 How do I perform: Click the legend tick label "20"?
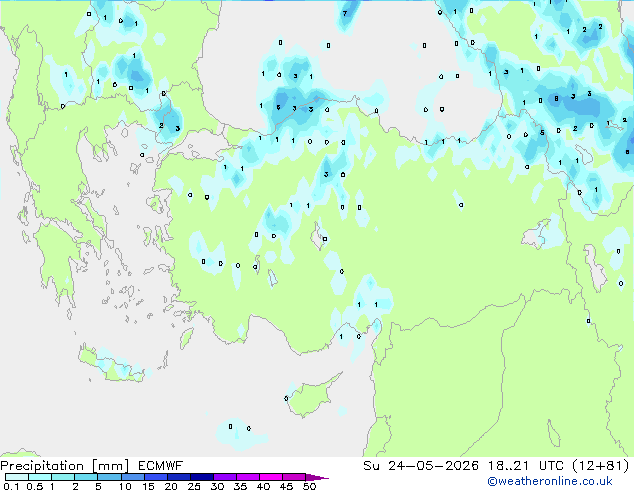tap(171, 486)
